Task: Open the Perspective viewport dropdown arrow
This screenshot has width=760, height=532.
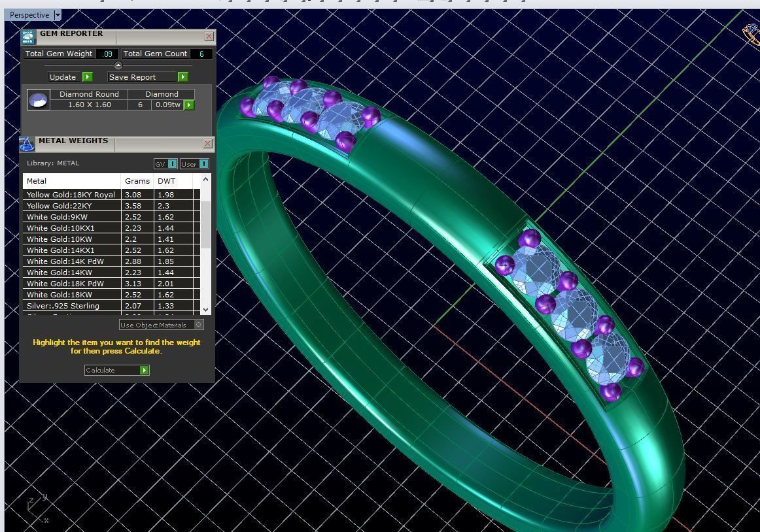Action: point(58,15)
